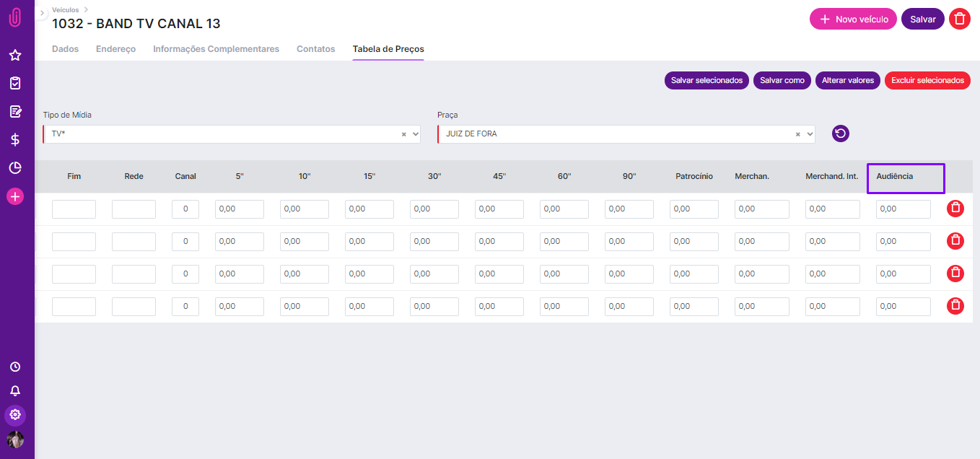Click the Fim column header
980x459 pixels.
74,176
